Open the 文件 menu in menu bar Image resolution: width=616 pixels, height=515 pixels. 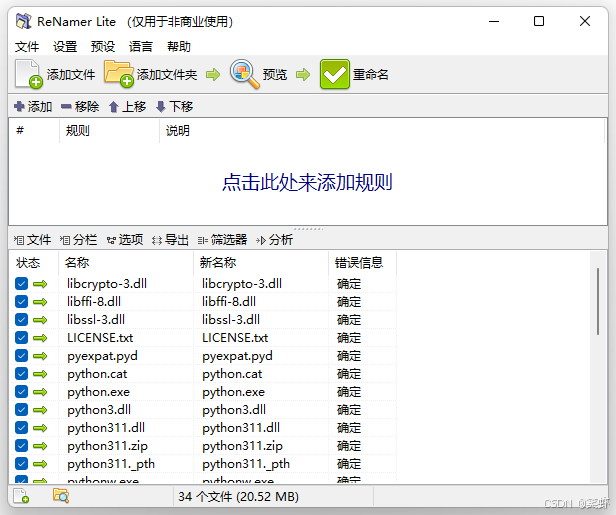point(27,47)
